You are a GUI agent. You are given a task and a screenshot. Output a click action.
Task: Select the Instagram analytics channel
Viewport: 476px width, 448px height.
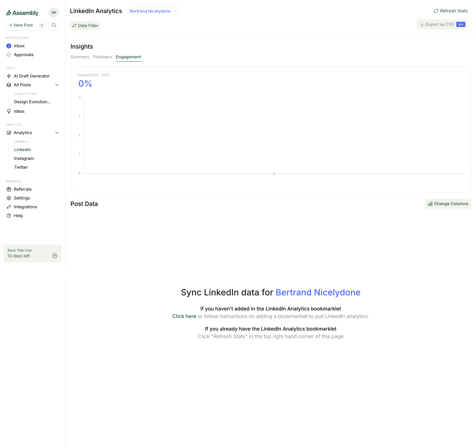tap(24, 159)
